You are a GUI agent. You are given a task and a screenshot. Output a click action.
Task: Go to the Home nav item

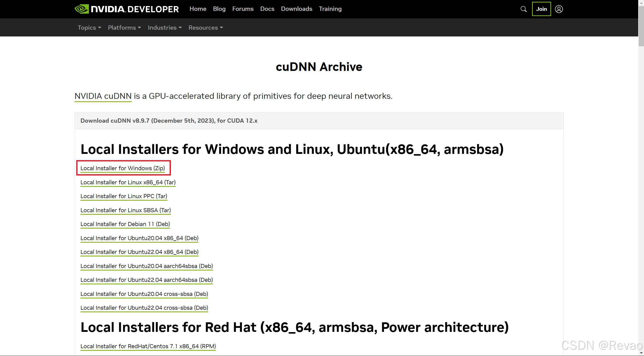click(198, 9)
